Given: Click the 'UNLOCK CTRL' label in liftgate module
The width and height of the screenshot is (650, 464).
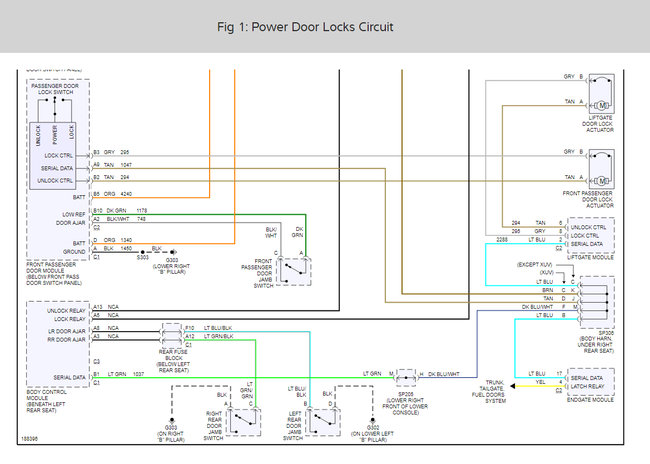Looking at the screenshot, I should point(588,227).
